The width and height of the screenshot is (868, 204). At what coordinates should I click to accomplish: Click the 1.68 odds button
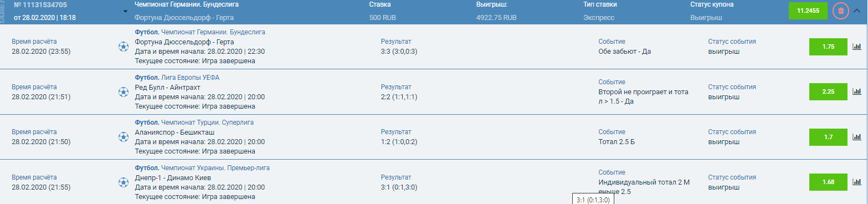828,182
